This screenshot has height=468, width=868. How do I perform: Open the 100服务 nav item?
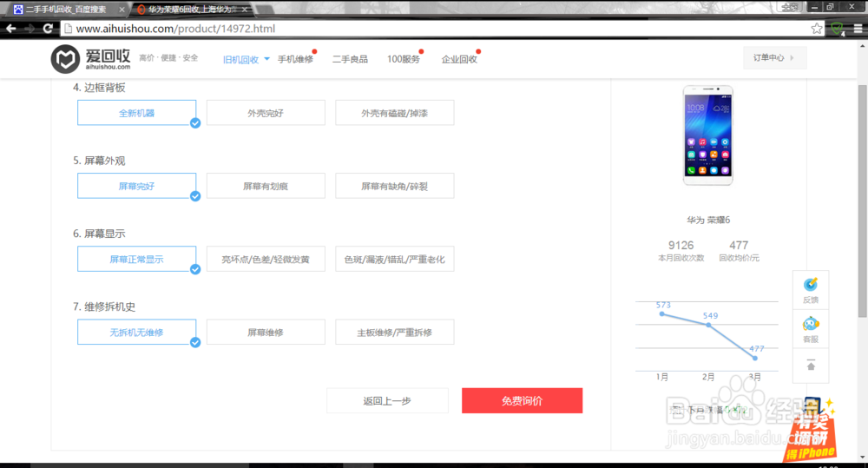coord(404,59)
